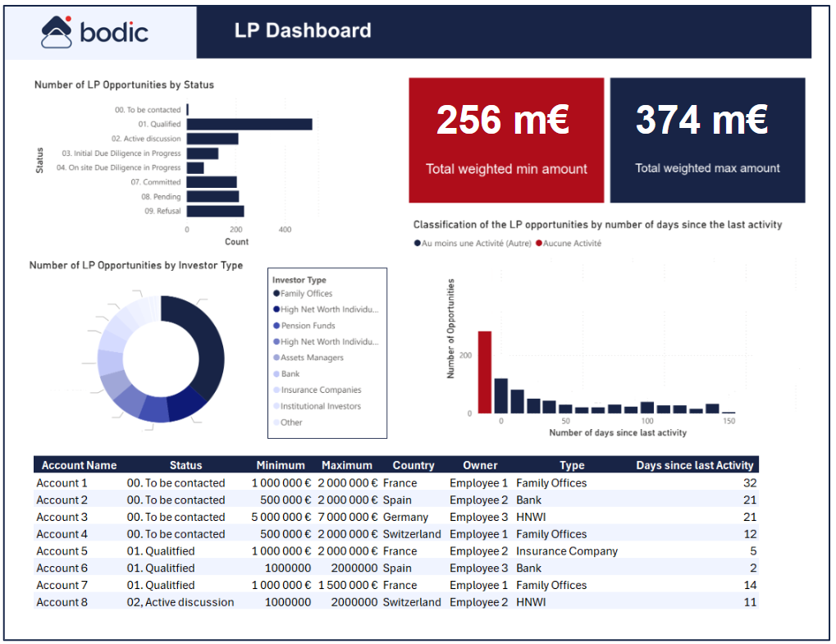Click the Assets Managers legend marker
Image resolution: width=836 pixels, height=644 pixels.
(x=276, y=358)
